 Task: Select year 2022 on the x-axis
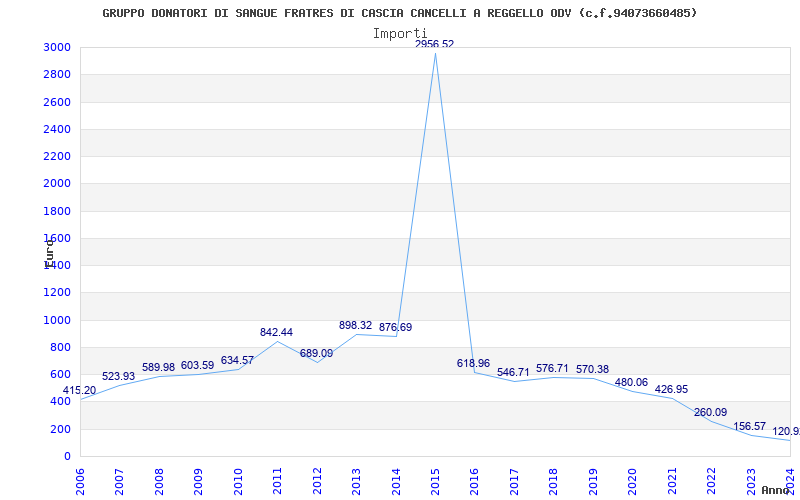tap(712, 481)
